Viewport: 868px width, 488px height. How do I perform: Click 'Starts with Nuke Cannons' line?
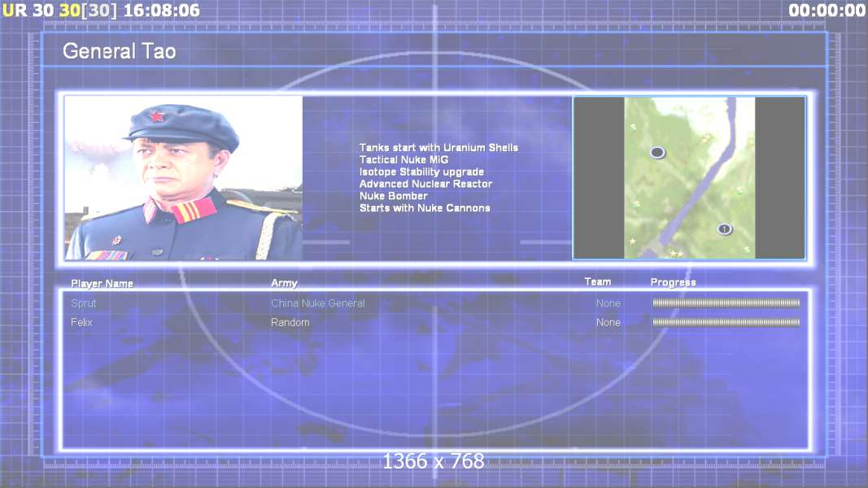[x=425, y=208]
